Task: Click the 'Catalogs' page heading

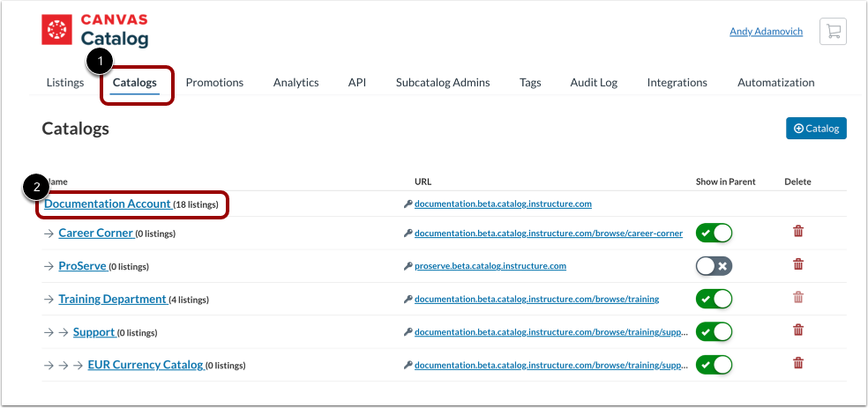Action: tap(75, 129)
